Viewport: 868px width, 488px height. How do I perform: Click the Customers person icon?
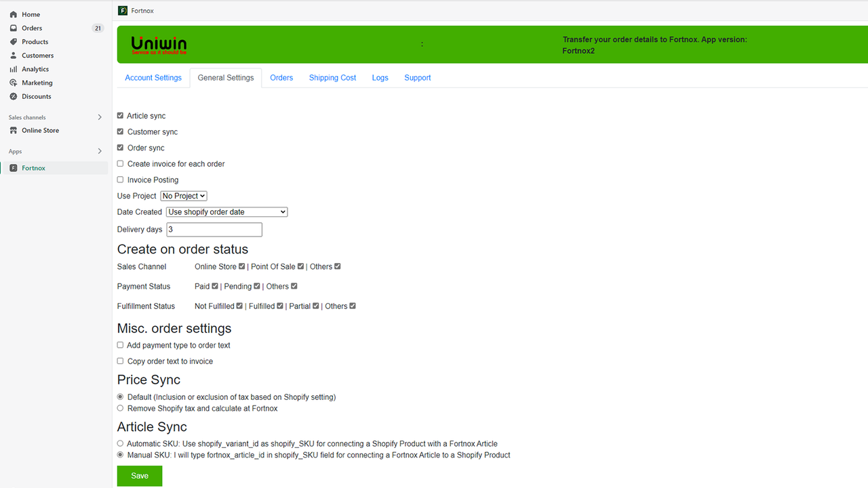[x=14, y=55]
